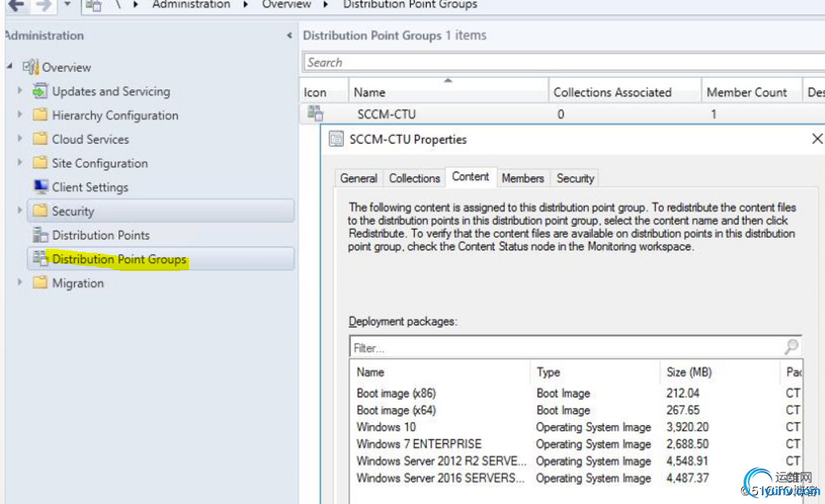Expand the Hierarchy Configuration node
This screenshot has width=825, height=504.
point(20,115)
